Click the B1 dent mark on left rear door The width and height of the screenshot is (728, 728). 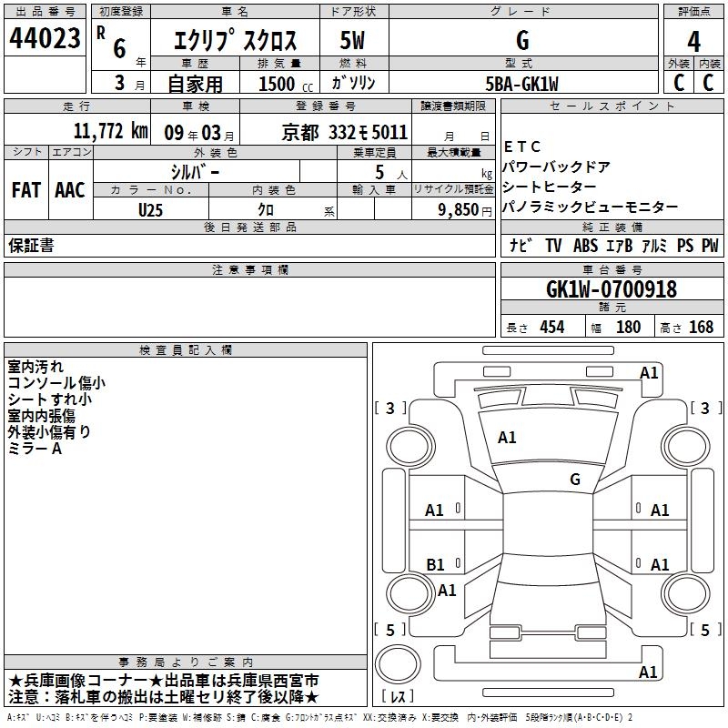tap(435, 564)
